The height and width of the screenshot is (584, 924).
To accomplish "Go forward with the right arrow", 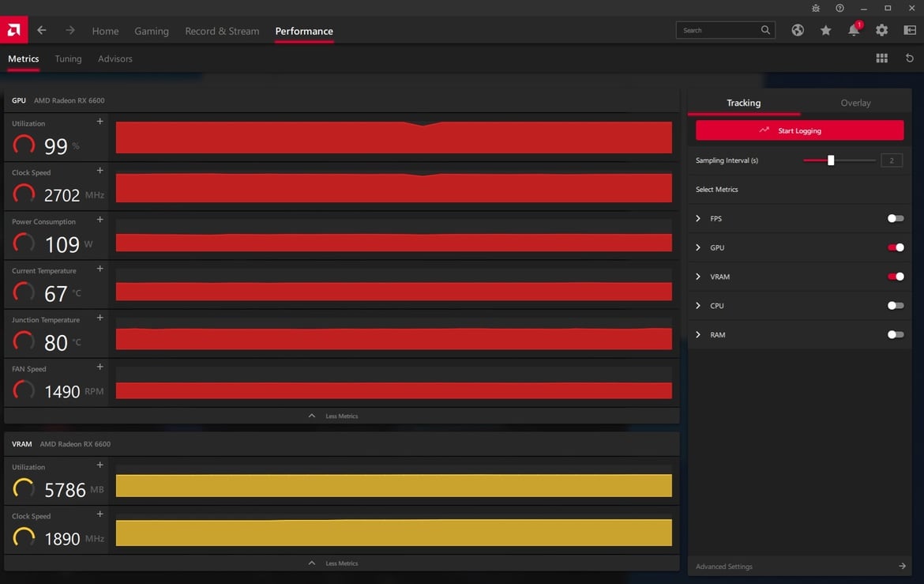I will click(70, 30).
